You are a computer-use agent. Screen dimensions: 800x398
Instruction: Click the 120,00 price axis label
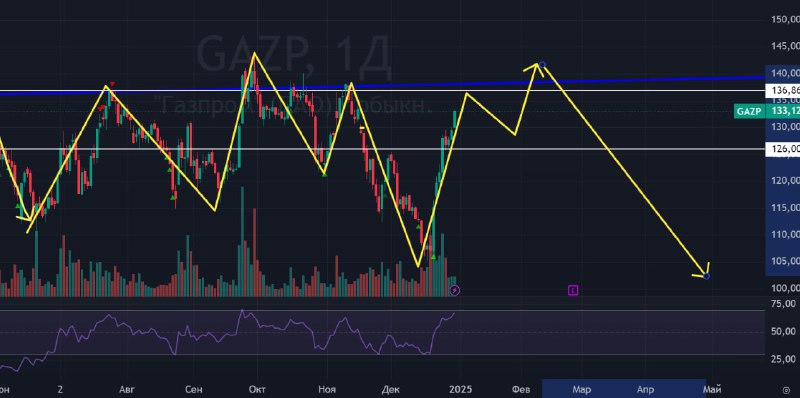pos(786,181)
